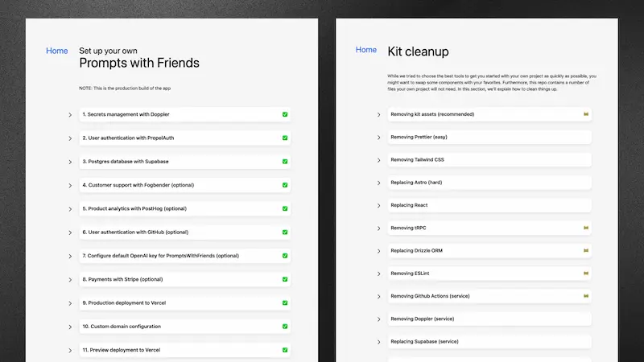Click green checkmark on Postgres database with Supabase
Image resolution: width=644 pixels, height=362 pixels.
(x=285, y=161)
